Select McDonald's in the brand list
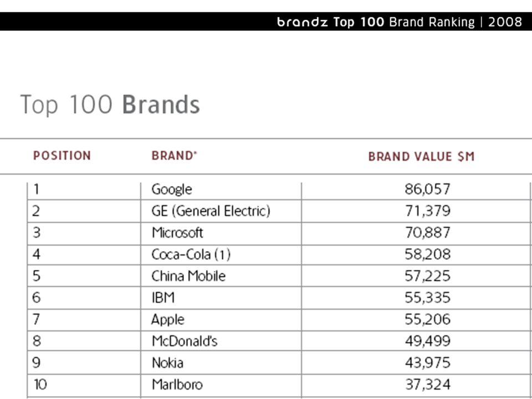Screen dimensions: 532x399 pyautogui.click(x=185, y=341)
